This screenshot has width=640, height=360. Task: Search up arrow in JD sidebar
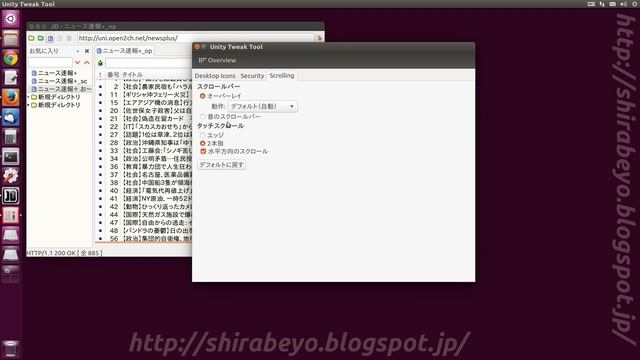tap(87, 62)
